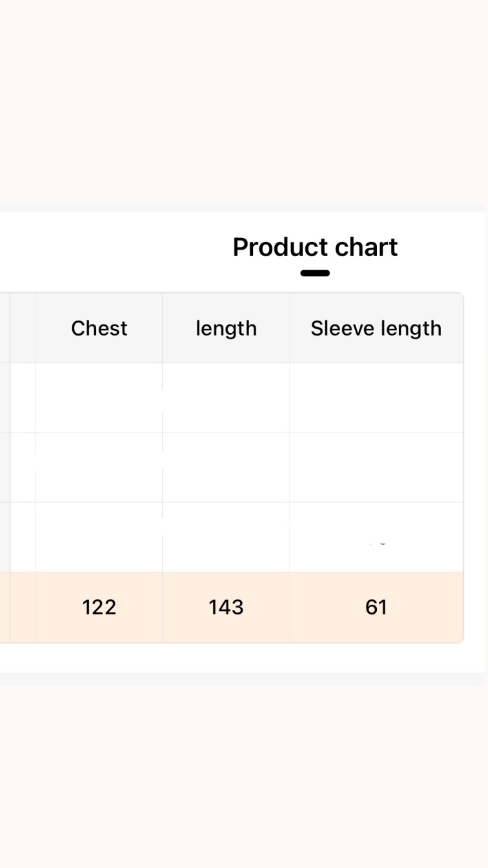Select the empty first-row length cell
Image resolution: width=488 pixels, height=868 pixels.
pyautogui.click(x=226, y=398)
